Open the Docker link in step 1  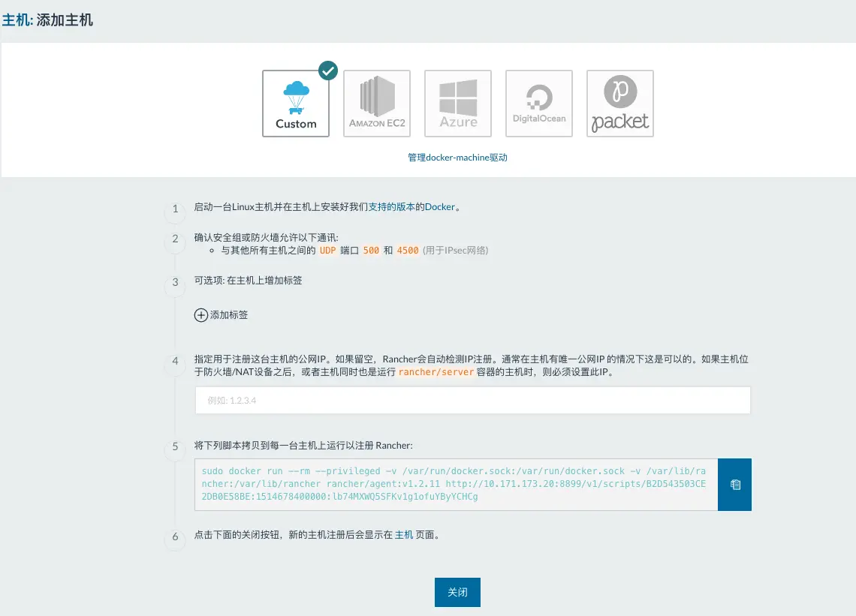click(439, 207)
